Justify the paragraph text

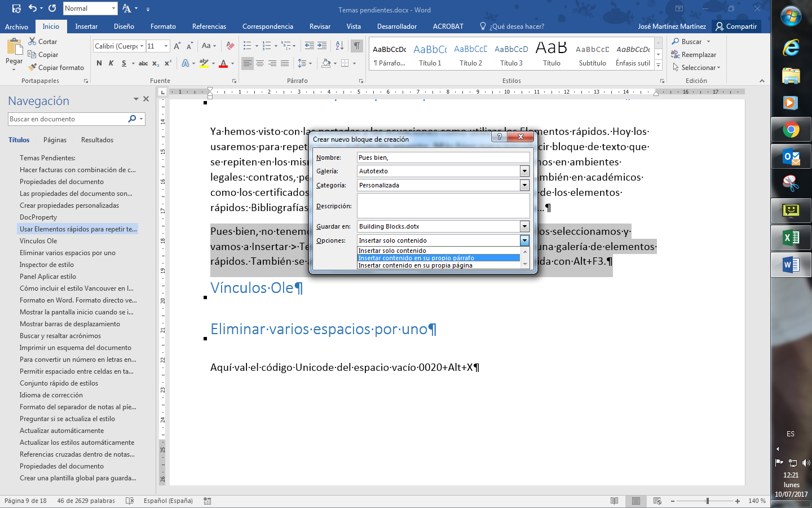[x=285, y=63]
